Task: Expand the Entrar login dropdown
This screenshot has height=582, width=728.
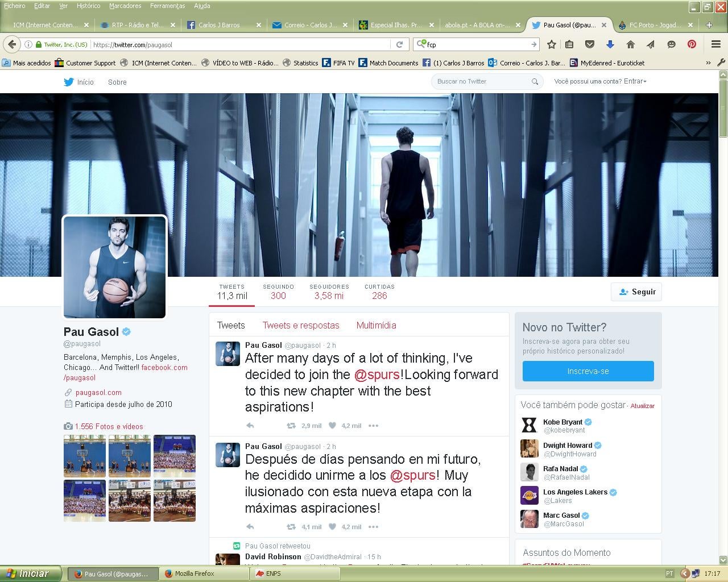Action: point(635,81)
